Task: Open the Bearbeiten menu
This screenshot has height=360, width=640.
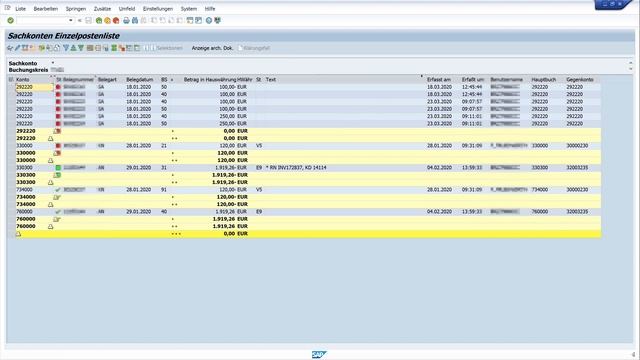Action: [x=46, y=9]
